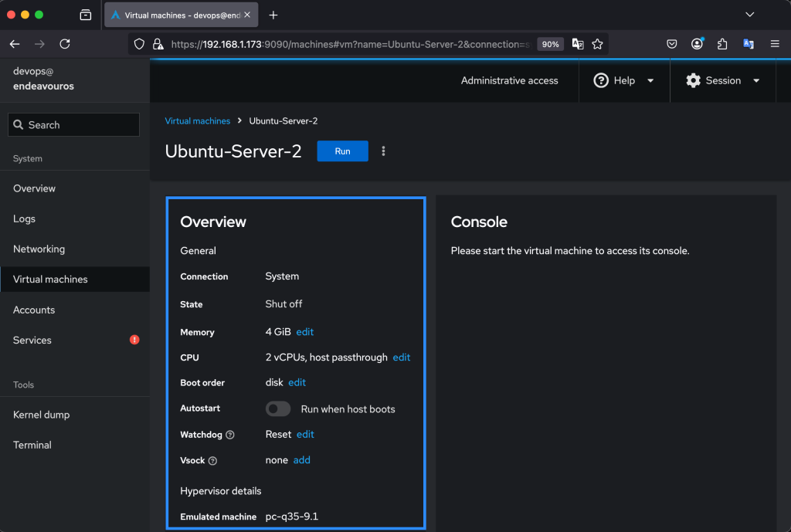This screenshot has width=791, height=532.
Task: Expand the Session dropdown menu
Action: pos(723,80)
